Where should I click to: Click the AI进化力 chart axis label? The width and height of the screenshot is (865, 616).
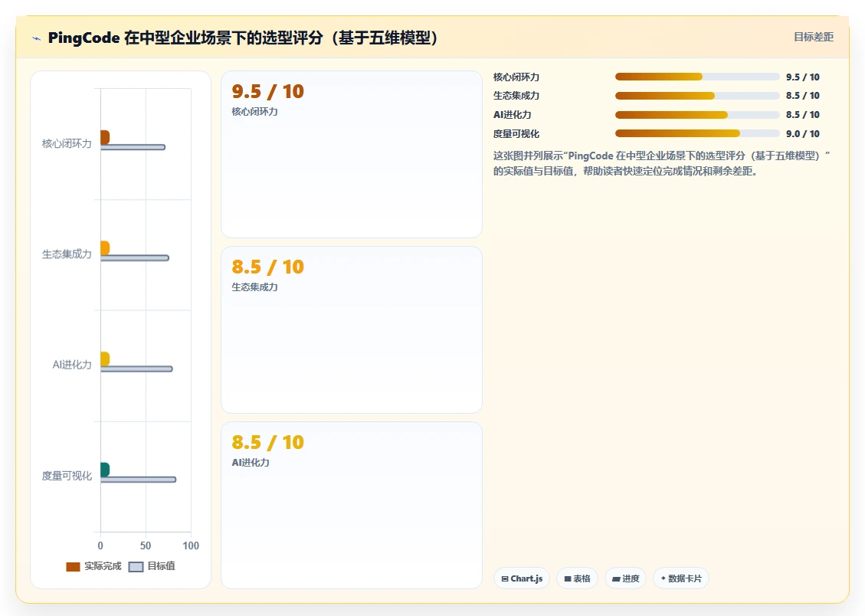[72, 365]
